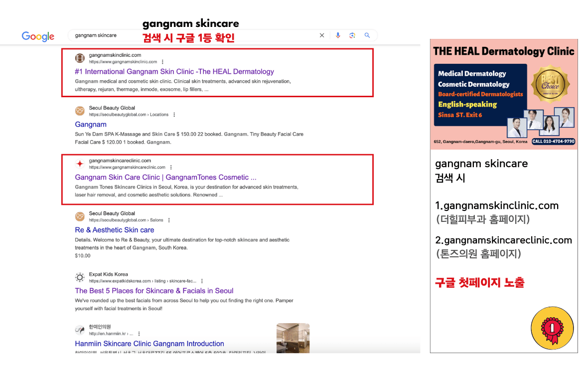
Task: Click the gangnamskincareclinic.com red star favicon
Action: pyautogui.click(x=80, y=164)
